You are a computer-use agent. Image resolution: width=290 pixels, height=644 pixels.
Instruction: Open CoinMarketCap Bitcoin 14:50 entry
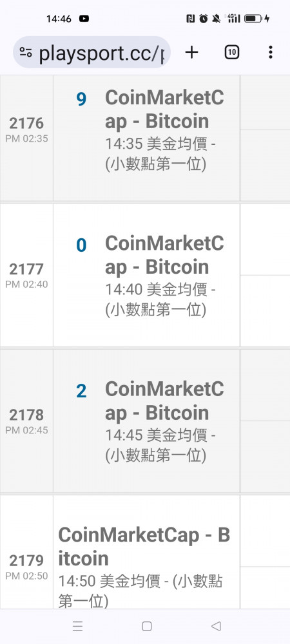144,567
